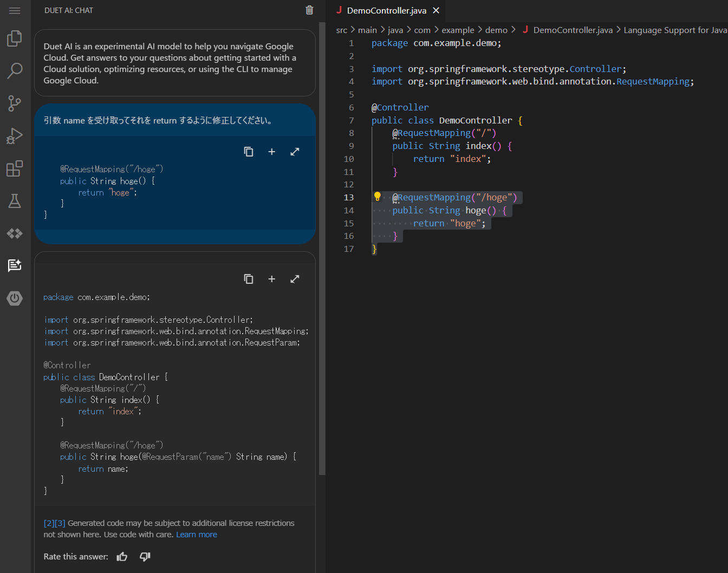Rate answer with thumbs down
The image size is (728, 573).
145,557
